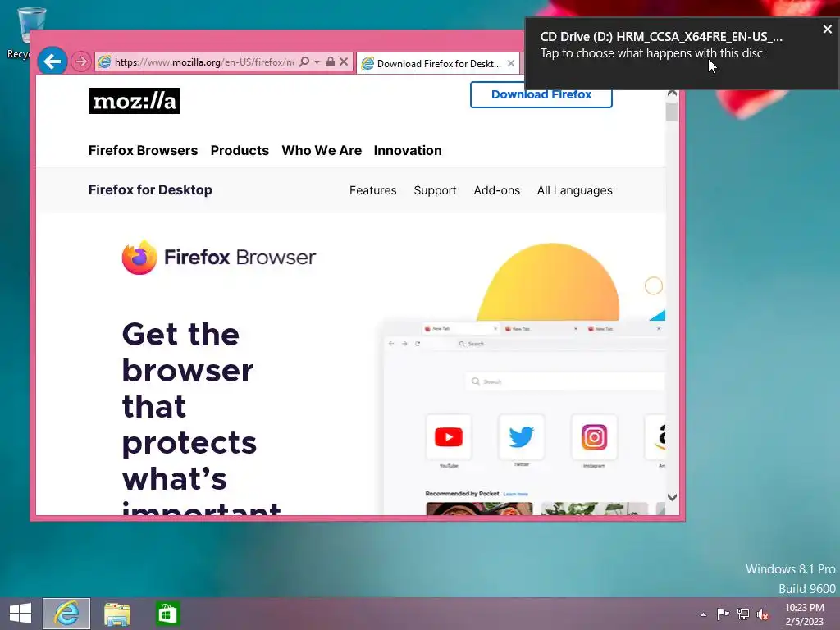Image resolution: width=840 pixels, height=630 pixels.
Task: Click the muted volume tray icon
Action: [x=763, y=614]
